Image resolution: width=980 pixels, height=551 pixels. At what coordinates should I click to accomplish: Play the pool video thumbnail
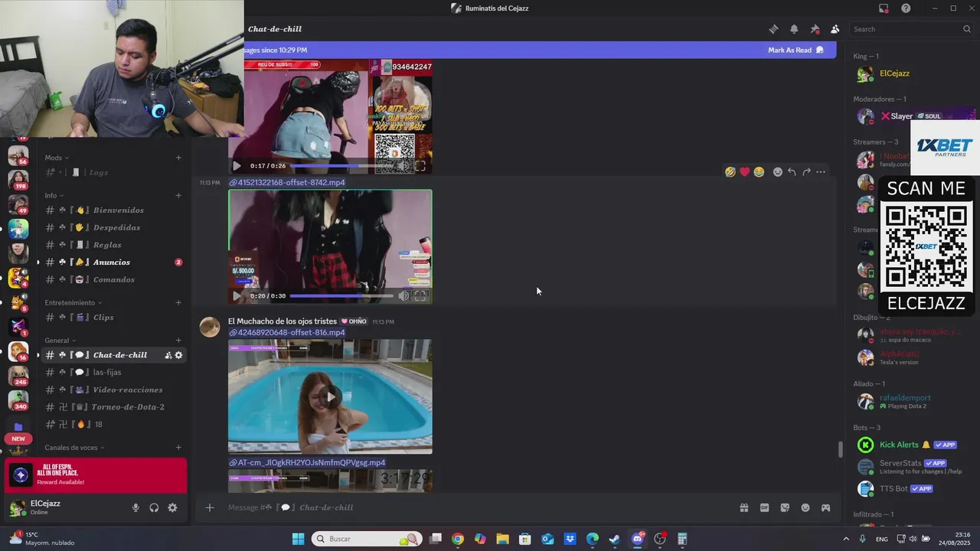[330, 396]
